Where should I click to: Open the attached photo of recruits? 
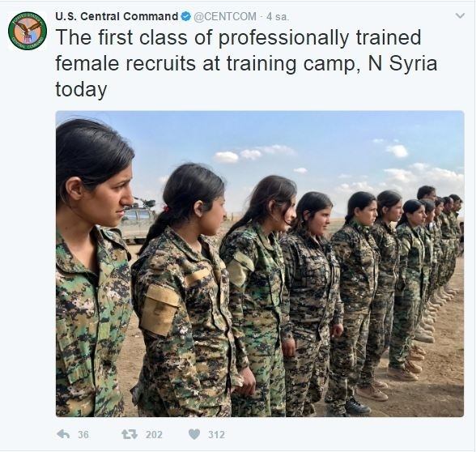260,264
